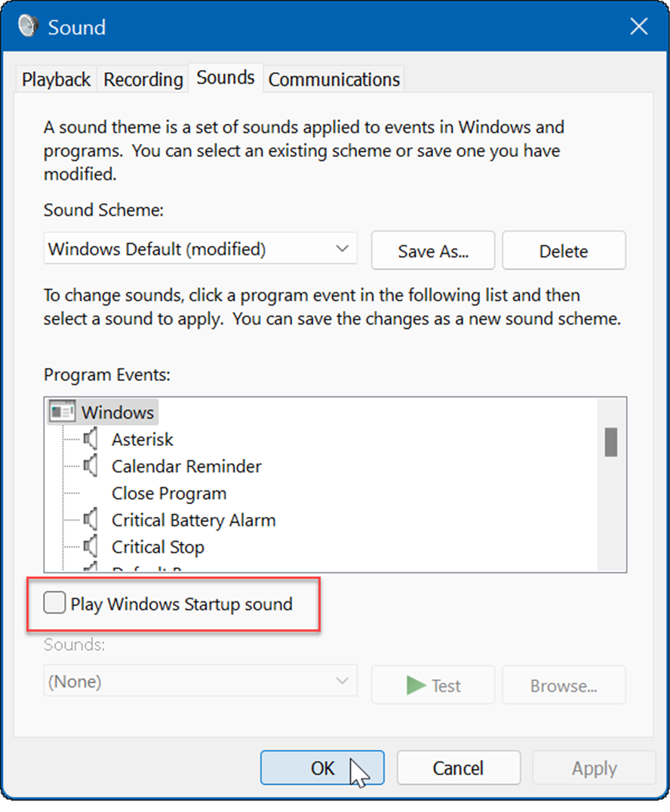
Task: Confirm changes with the OK button
Action: [x=322, y=767]
